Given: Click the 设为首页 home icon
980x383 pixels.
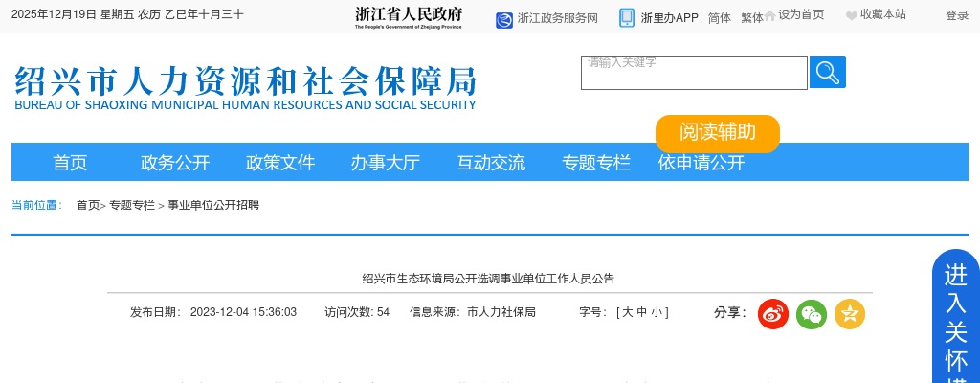Looking at the screenshot, I should coord(769,15).
